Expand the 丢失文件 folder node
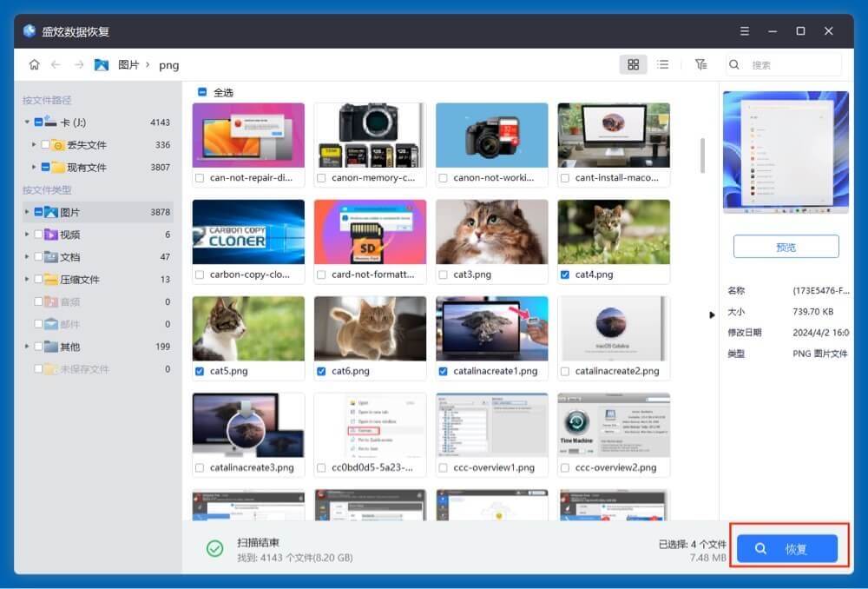This screenshot has width=868, height=589. (x=35, y=145)
